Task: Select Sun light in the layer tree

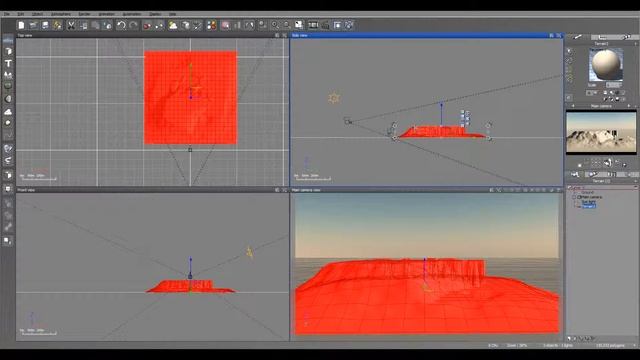Action: click(x=589, y=202)
